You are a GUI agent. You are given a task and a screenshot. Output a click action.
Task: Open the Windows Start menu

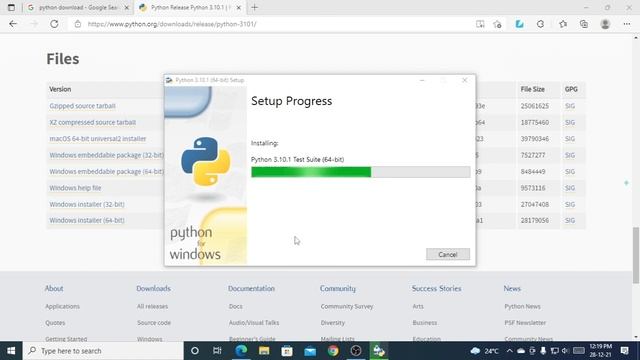11,351
